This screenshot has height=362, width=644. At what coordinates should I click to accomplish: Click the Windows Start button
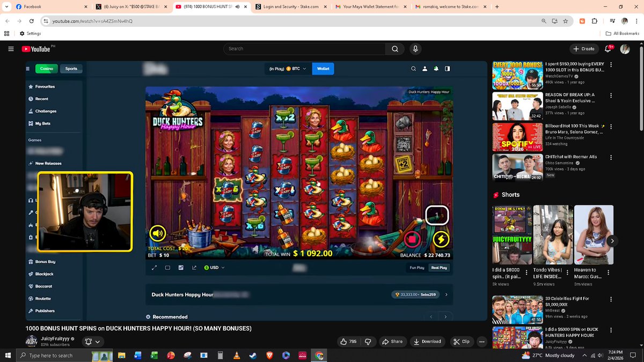pyautogui.click(x=8, y=356)
